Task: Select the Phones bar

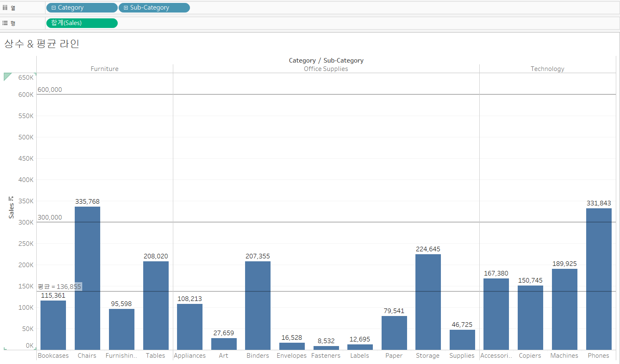Action: (x=599, y=279)
